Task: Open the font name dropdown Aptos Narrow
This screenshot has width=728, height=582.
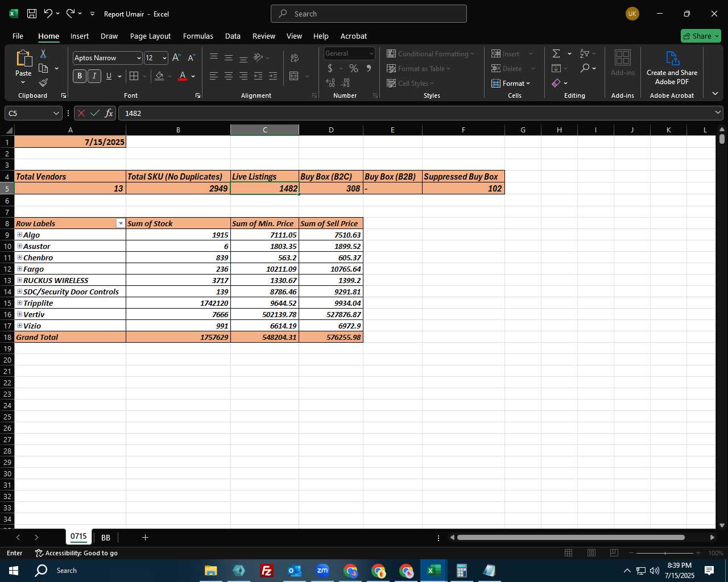Action: tap(138, 58)
